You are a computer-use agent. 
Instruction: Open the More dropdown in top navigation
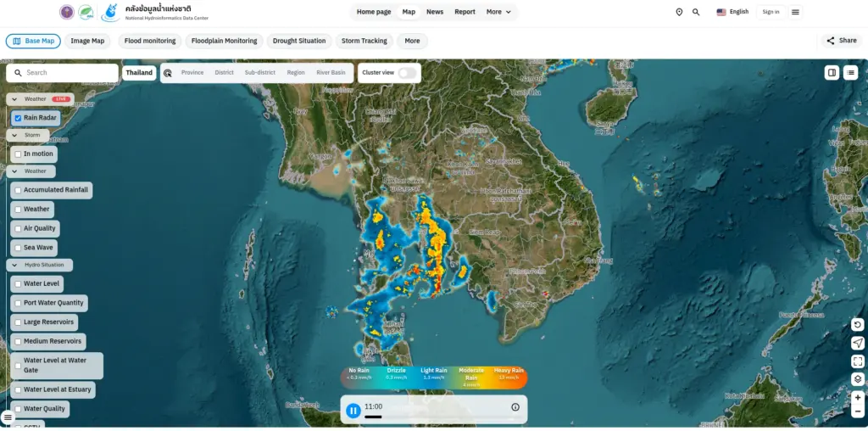(x=498, y=12)
